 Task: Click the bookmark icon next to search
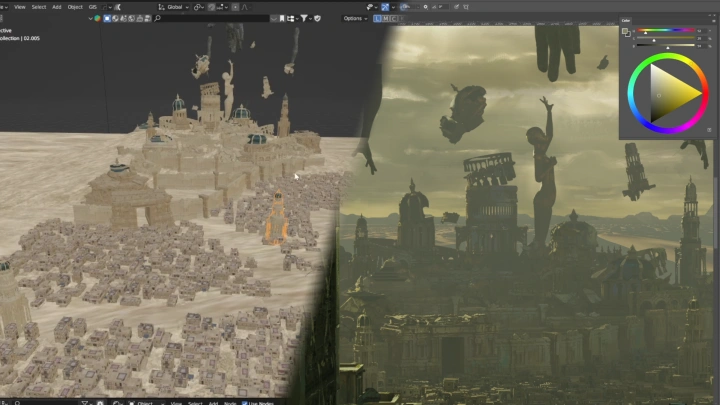(x=282, y=18)
